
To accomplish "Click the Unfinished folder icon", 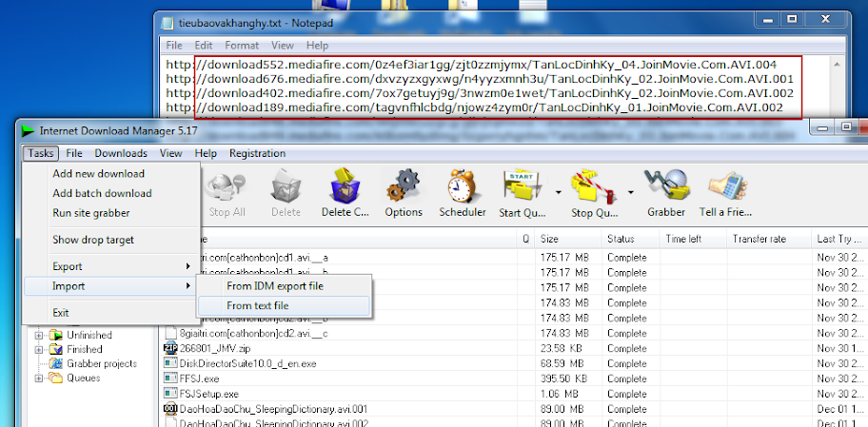I will pos(56,335).
